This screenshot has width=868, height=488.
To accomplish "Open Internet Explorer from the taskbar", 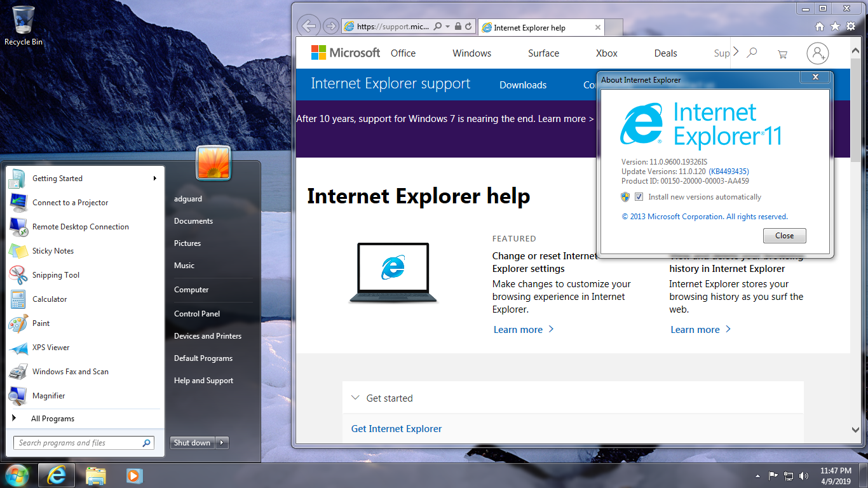I will pos(56,475).
